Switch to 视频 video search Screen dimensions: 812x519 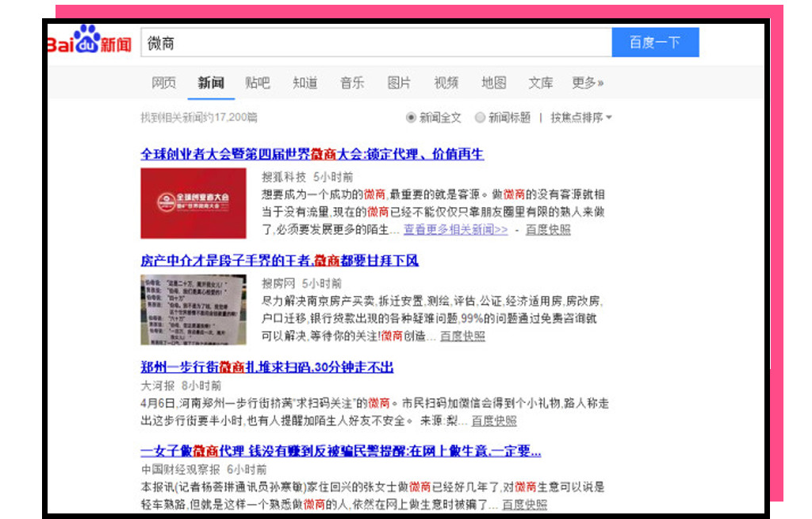(446, 82)
